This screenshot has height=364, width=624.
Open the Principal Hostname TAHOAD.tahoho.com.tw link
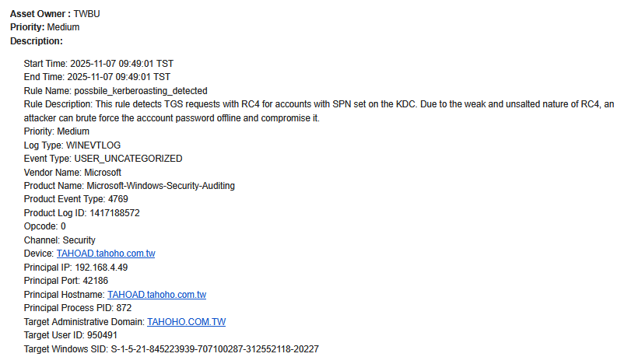click(x=156, y=295)
